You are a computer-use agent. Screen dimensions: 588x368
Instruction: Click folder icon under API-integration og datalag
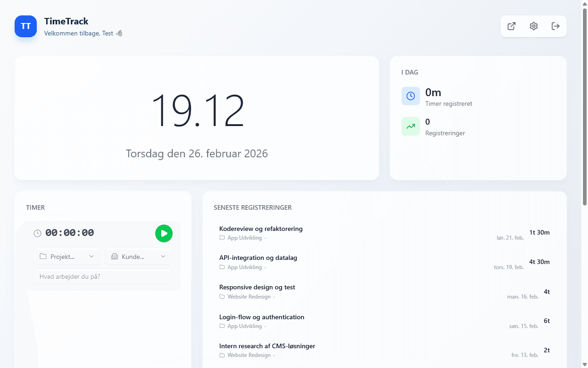coord(222,267)
